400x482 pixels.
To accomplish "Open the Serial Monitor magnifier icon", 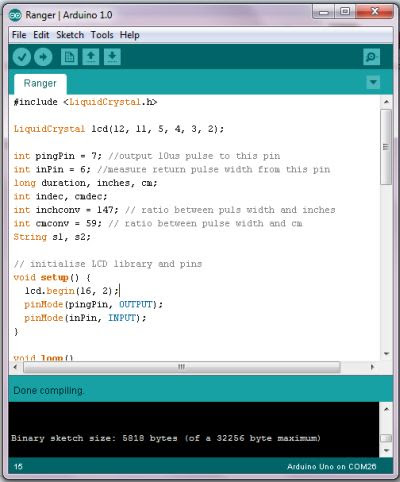I will [x=371, y=57].
